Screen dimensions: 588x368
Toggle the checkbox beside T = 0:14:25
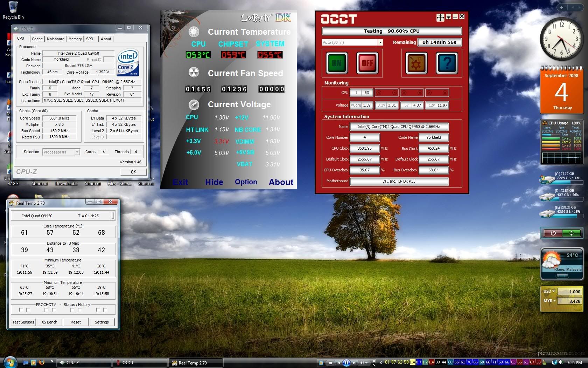[113, 216]
